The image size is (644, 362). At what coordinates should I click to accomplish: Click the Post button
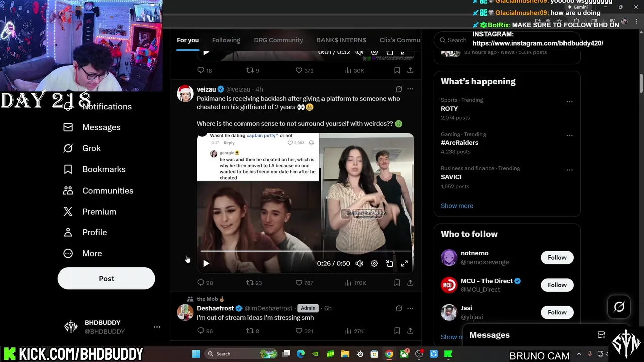[x=106, y=279]
